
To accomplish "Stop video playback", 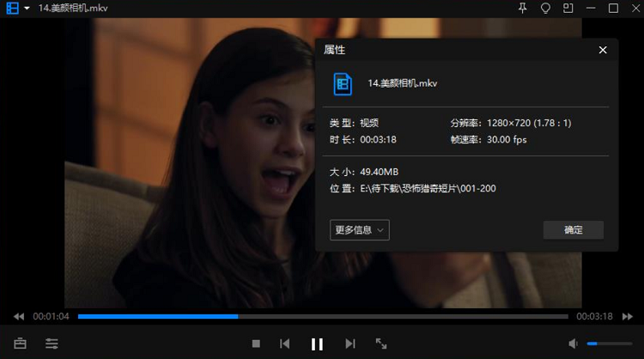I will click(x=256, y=344).
